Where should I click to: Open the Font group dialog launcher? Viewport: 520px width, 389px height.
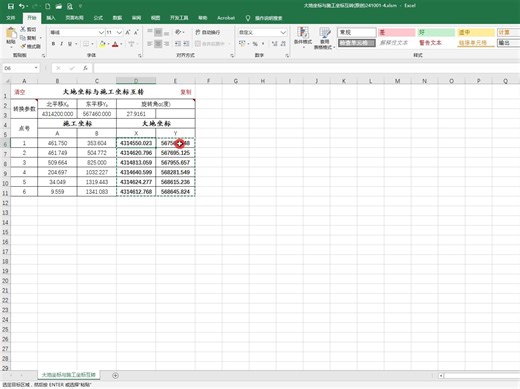pyautogui.click(x=140, y=56)
